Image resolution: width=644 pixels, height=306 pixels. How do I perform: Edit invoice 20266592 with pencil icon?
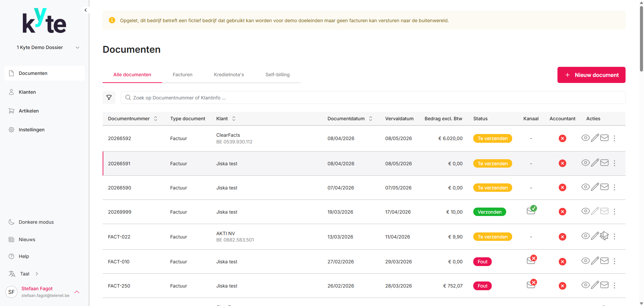[595, 138]
